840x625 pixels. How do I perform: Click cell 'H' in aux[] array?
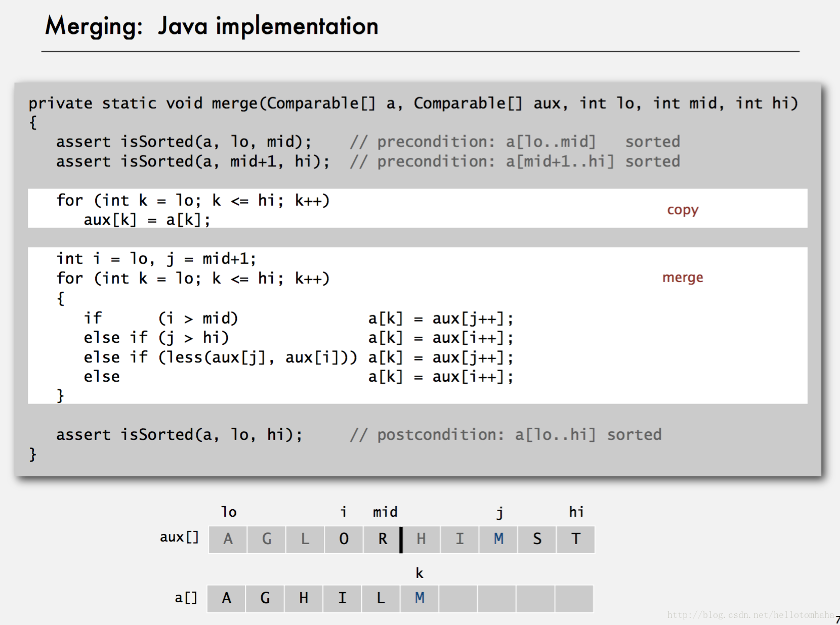[421, 539]
